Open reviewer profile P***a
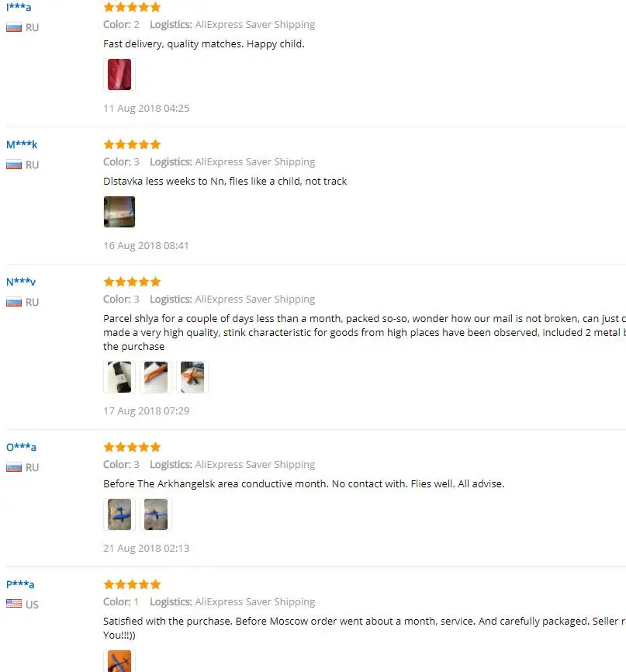The height and width of the screenshot is (672, 626). point(20,584)
